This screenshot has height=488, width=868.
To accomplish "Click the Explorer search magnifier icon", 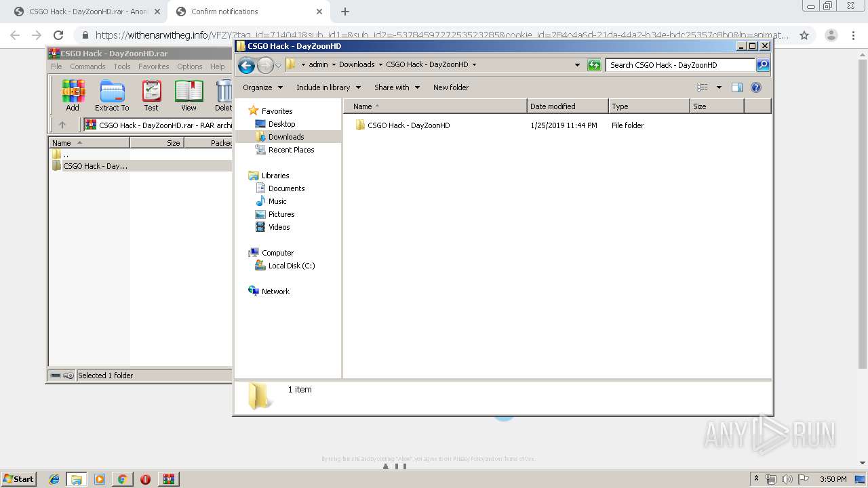I will [763, 65].
